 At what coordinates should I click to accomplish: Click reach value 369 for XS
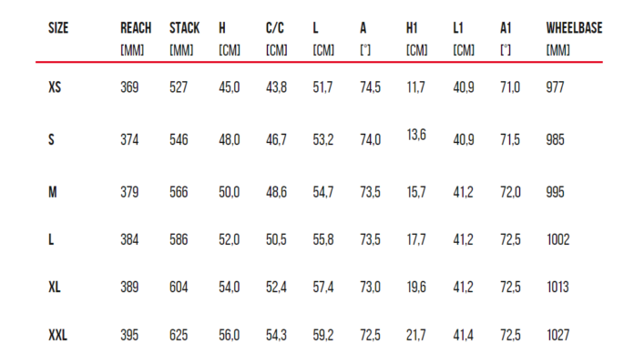[x=129, y=86]
